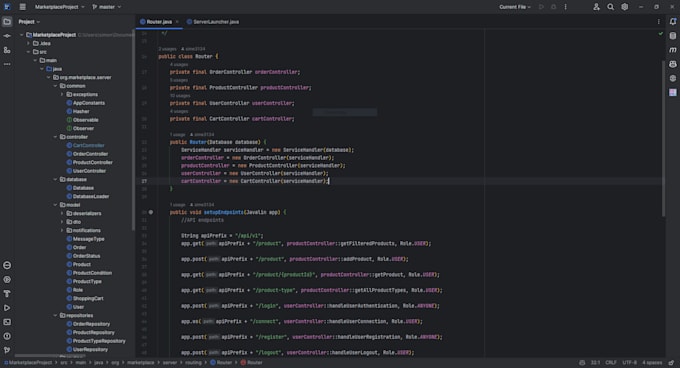This screenshot has height=368, width=680.
Task: Expand the deserializers package
Action: tap(62, 213)
